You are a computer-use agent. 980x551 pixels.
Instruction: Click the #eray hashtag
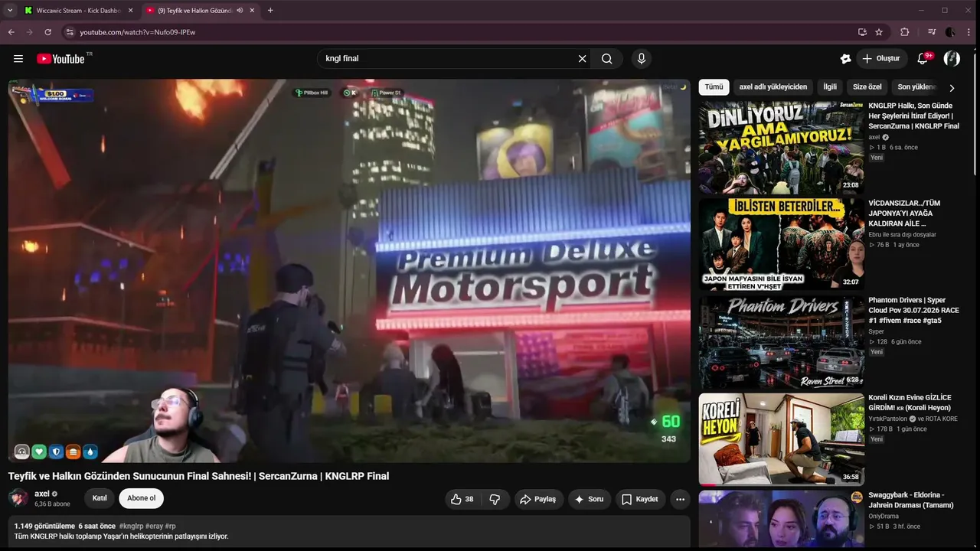(x=154, y=527)
